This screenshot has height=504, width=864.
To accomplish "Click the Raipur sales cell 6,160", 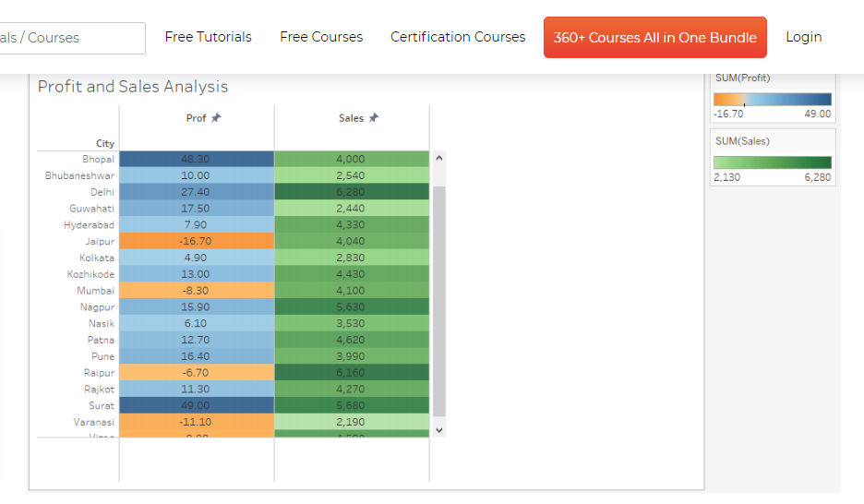I will coord(352,372).
